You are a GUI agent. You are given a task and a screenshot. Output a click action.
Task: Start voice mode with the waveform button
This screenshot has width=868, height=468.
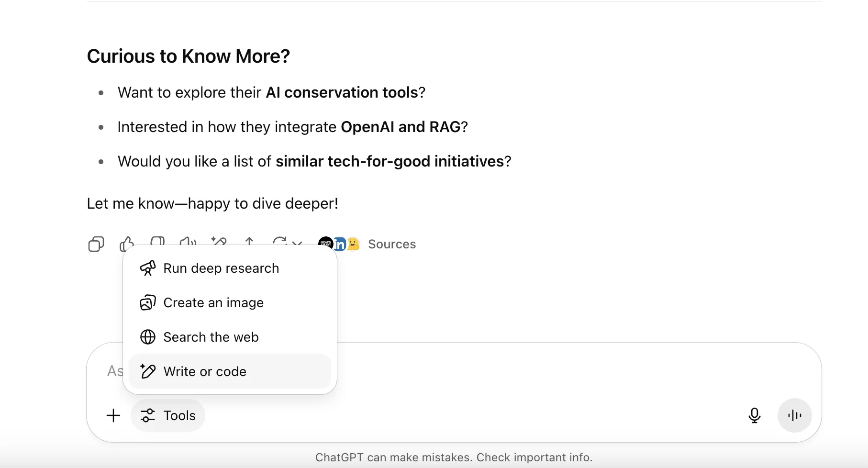point(795,415)
